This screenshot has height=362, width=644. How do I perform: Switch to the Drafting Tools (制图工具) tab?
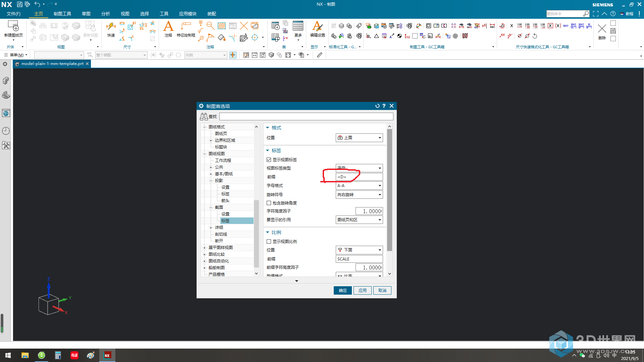pos(62,14)
